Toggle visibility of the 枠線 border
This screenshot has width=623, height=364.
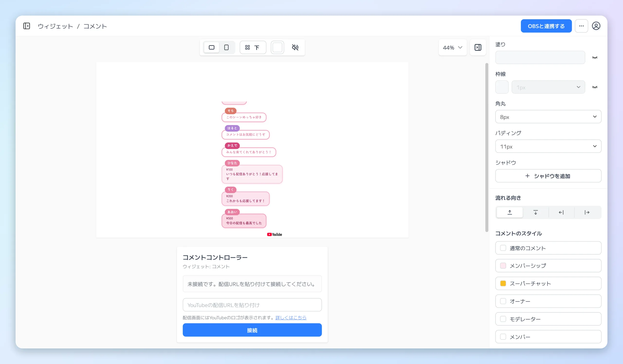(595, 87)
